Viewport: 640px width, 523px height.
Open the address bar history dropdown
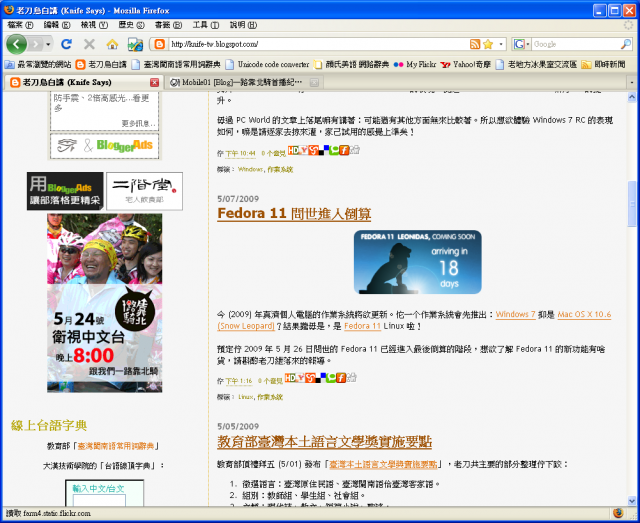click(501, 44)
